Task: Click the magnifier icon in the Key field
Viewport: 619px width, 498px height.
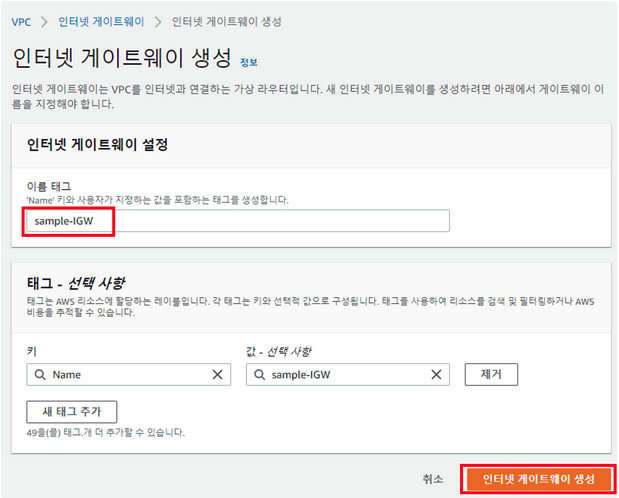Action: [41, 375]
